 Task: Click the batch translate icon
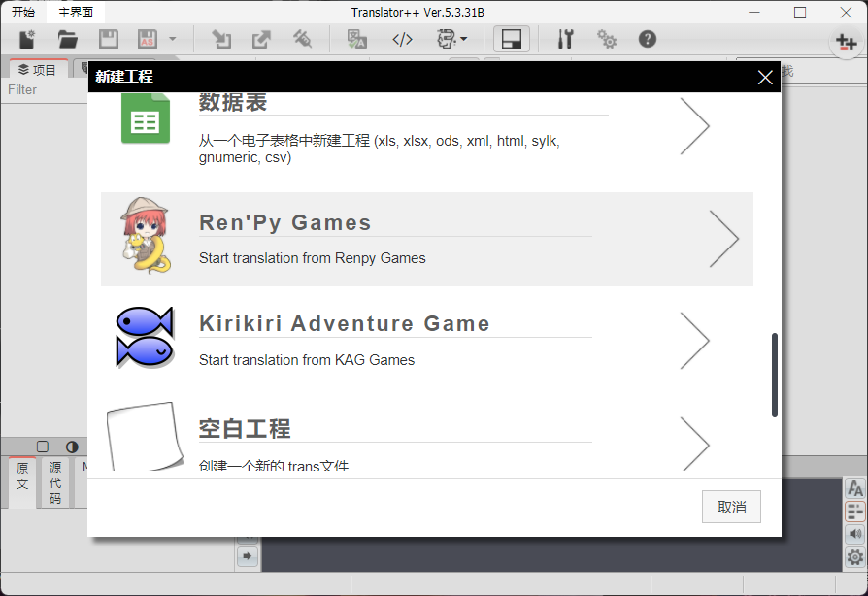(x=356, y=39)
